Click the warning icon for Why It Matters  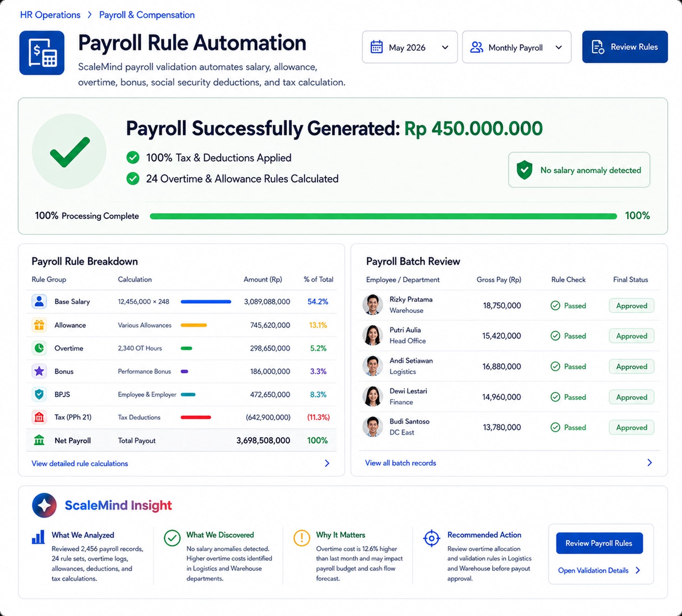301,538
